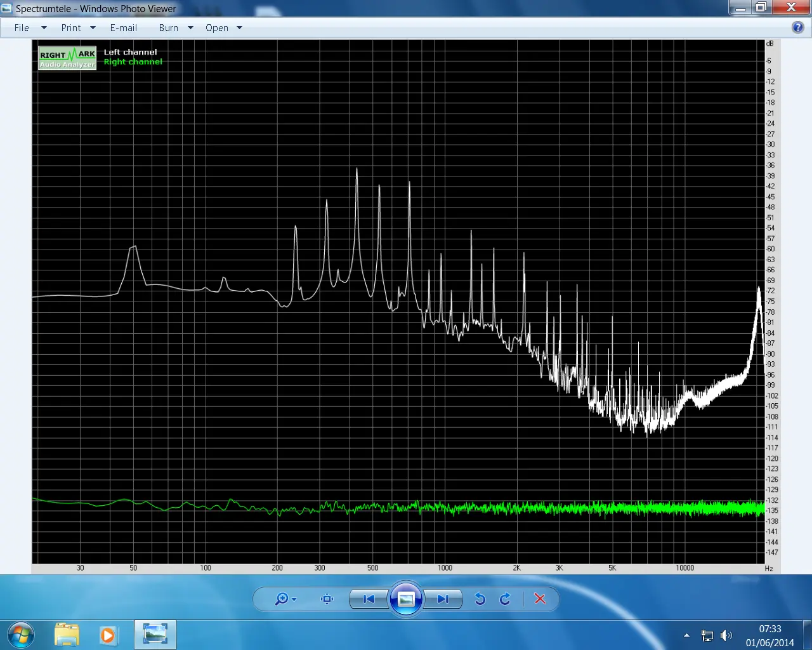Rotate the image counterclockwise
The width and height of the screenshot is (812, 650).
pyautogui.click(x=480, y=599)
